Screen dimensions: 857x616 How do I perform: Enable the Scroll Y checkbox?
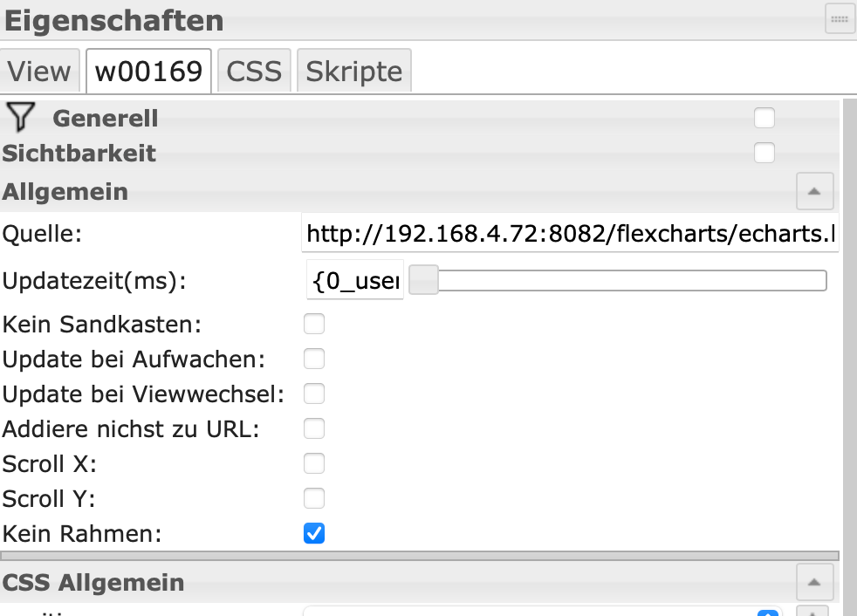(314, 498)
